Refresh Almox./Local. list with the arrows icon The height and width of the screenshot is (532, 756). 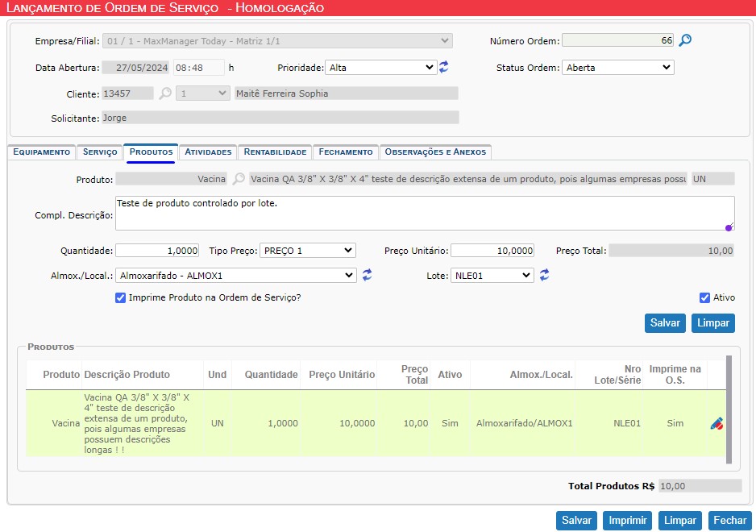(x=367, y=275)
